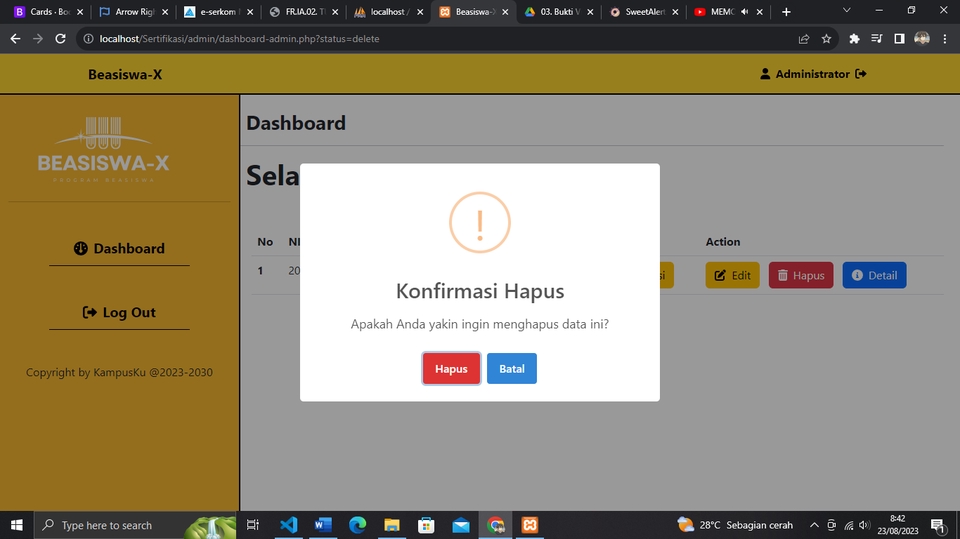Viewport: 960px width, 539px height.
Task: Cancel deletion with the Batal button
Action: (x=512, y=368)
